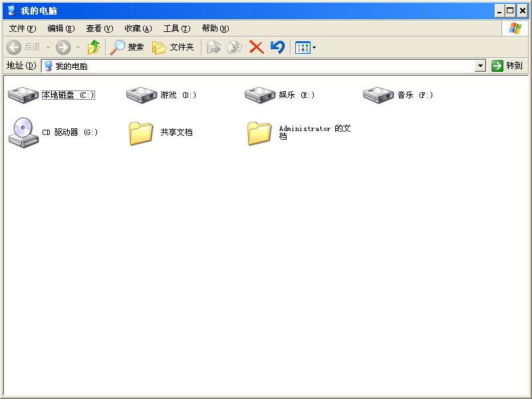Toggle the Folders (文件夹) pane button
This screenshot has width=532, height=399.
(x=173, y=47)
